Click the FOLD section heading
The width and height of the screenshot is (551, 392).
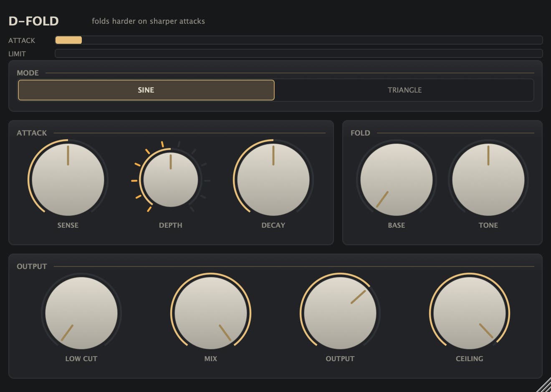tap(360, 133)
